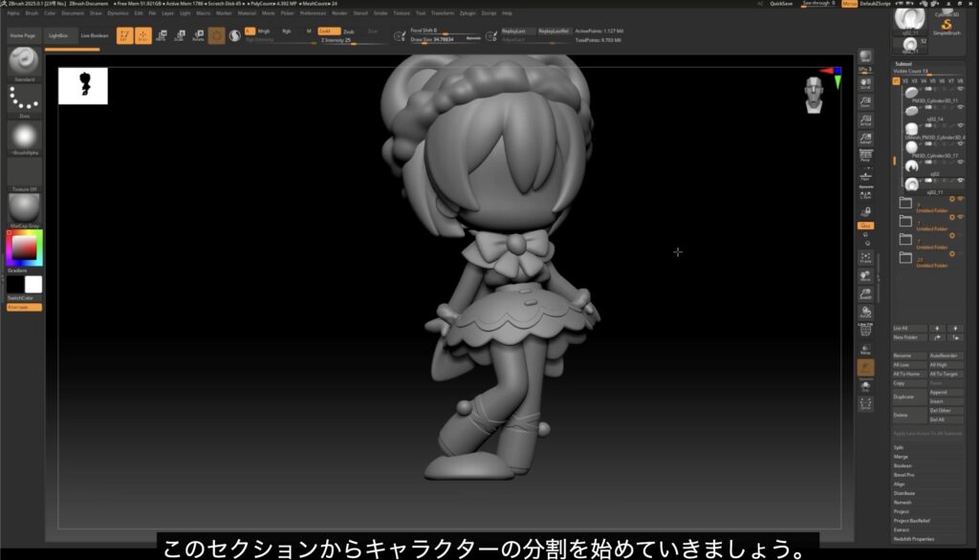Toggle visibility of sj02_14 subtool

(x=960, y=107)
